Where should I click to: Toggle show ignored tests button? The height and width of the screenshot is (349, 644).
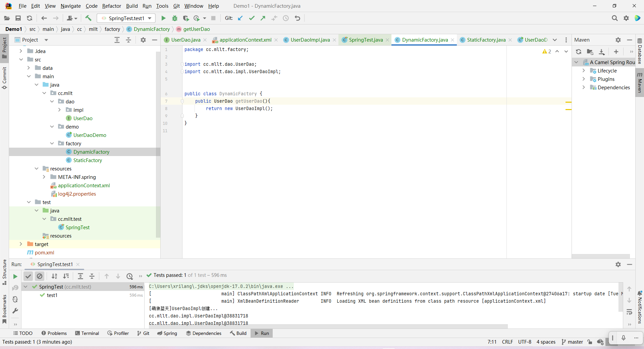click(40, 276)
